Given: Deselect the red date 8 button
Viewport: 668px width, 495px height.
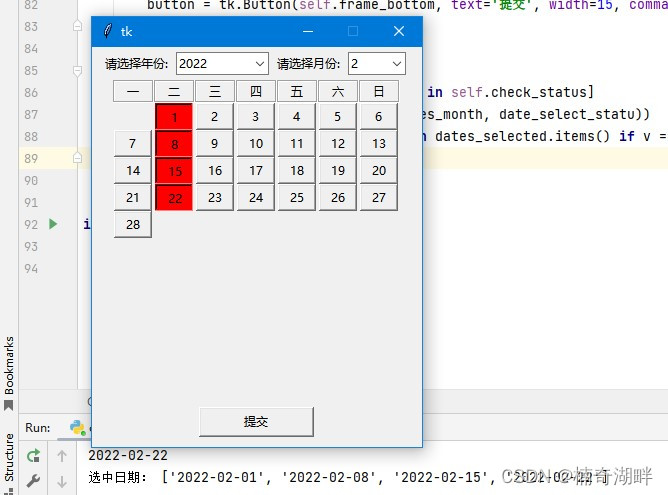Looking at the screenshot, I should pyautogui.click(x=174, y=144).
